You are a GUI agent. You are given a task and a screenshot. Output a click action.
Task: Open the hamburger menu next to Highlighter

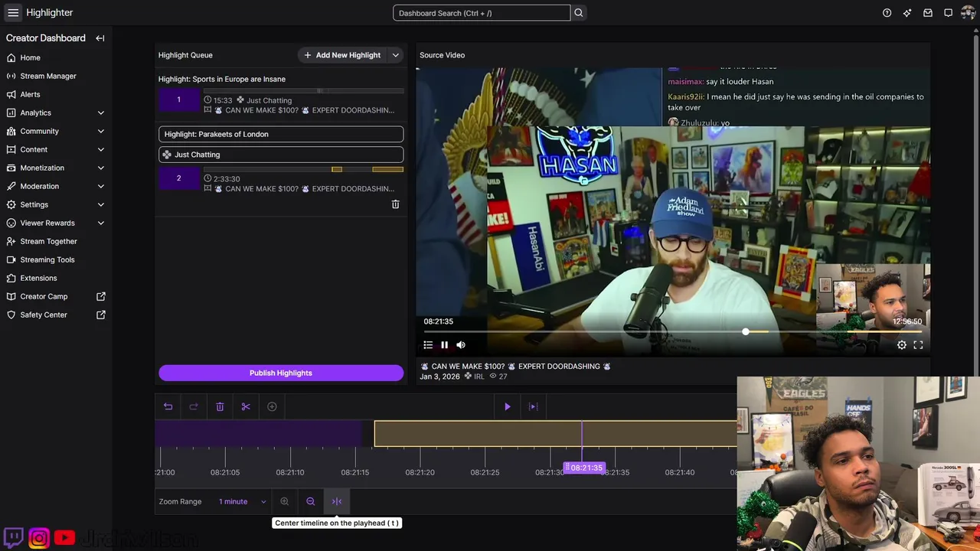coord(13,12)
